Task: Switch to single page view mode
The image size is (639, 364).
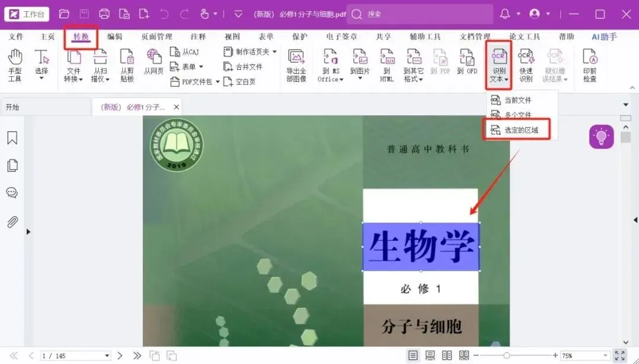Action: pos(413,356)
